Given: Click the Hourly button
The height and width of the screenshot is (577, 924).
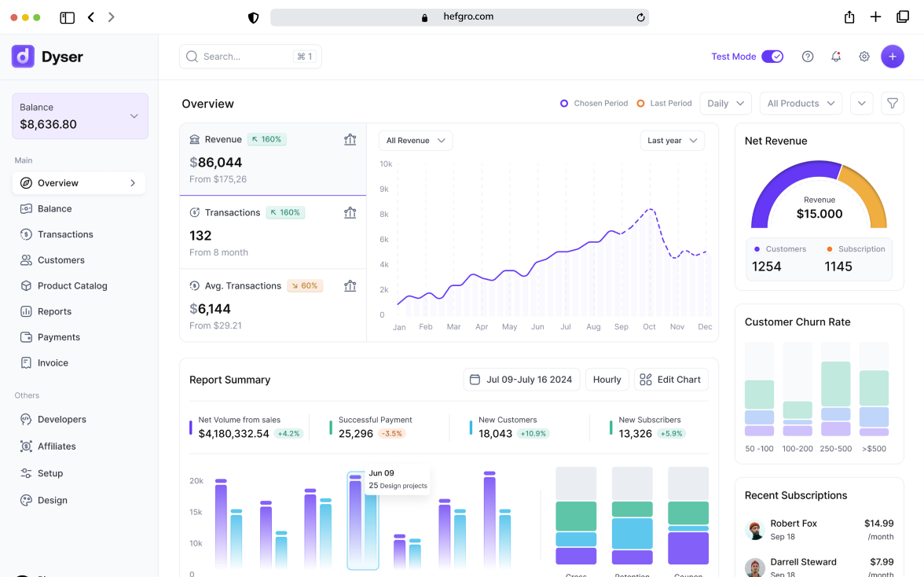Looking at the screenshot, I should point(607,380).
